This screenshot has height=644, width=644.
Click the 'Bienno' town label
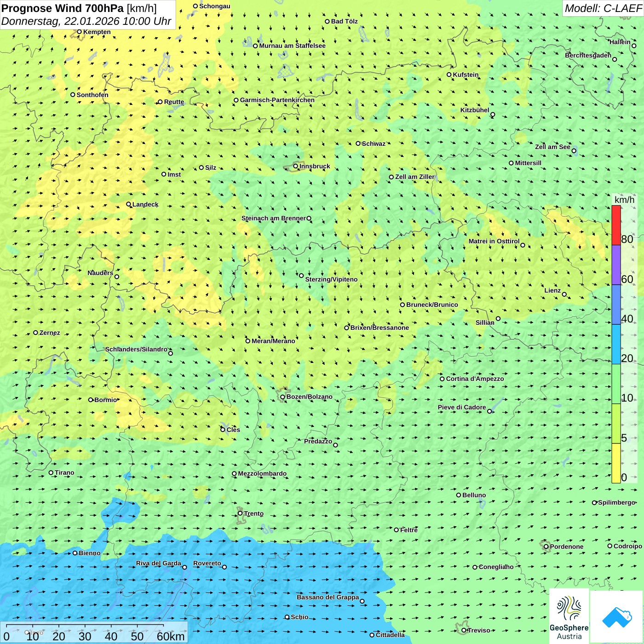pos(90,553)
